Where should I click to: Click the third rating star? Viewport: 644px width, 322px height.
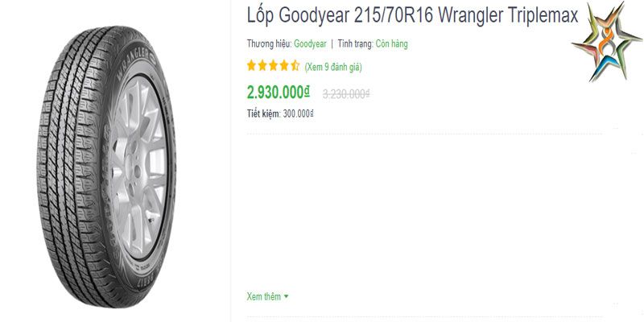point(274,66)
